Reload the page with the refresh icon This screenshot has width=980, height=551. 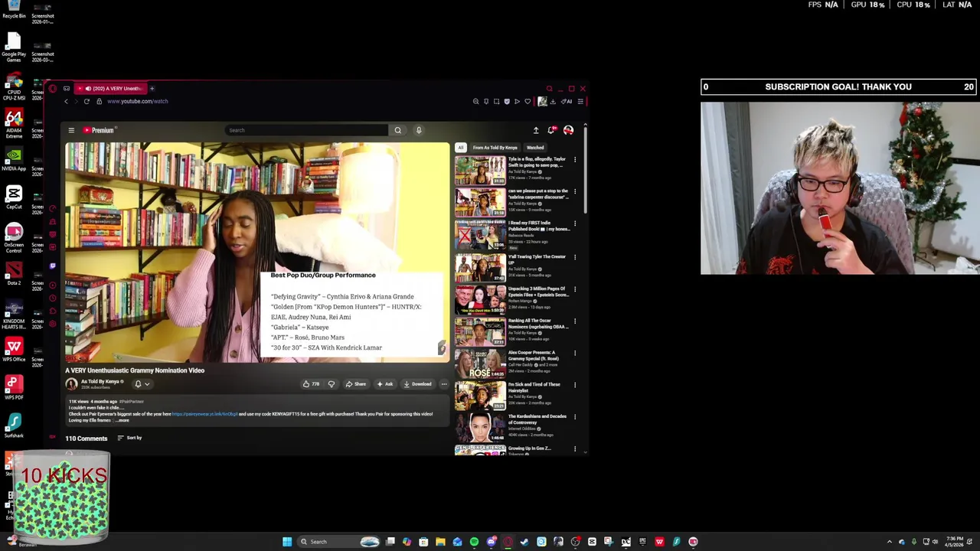(87, 101)
